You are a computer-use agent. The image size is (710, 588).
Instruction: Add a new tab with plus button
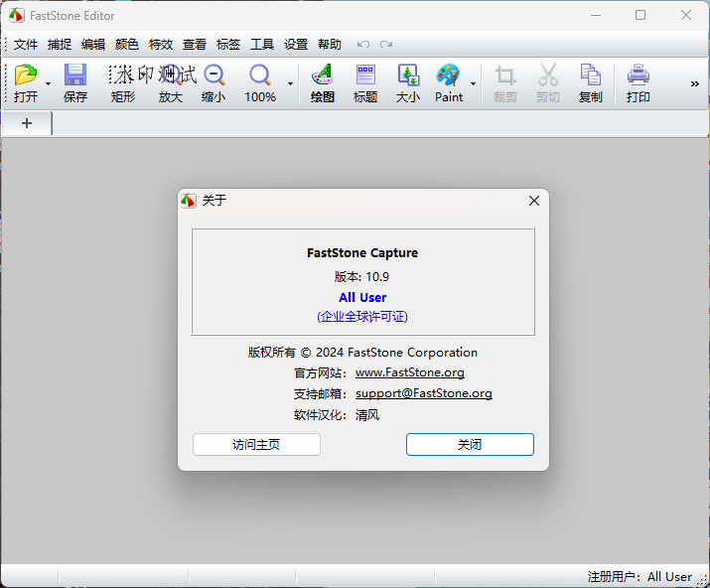point(27,123)
